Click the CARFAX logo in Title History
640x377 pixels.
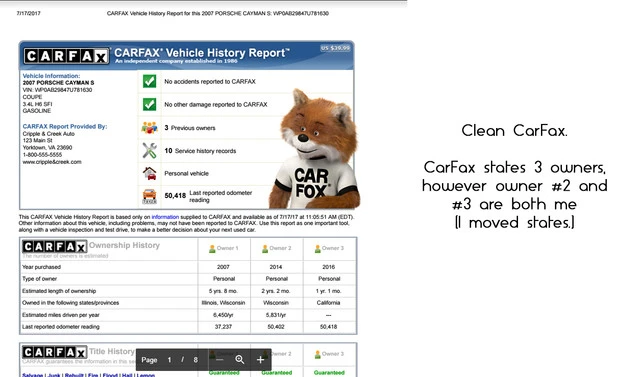pyautogui.click(x=55, y=352)
